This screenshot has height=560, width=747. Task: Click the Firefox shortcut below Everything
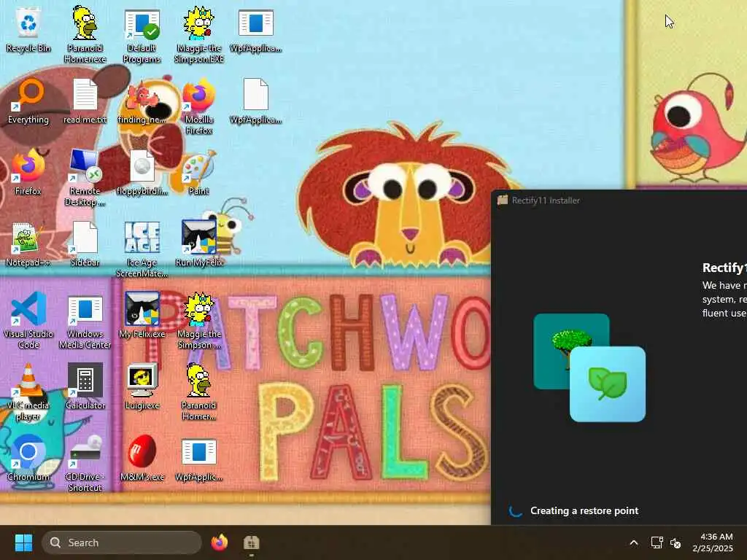pyautogui.click(x=28, y=172)
